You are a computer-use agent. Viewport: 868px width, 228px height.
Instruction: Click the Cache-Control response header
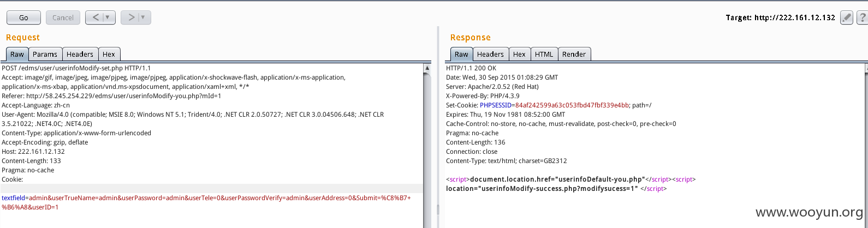coord(561,124)
